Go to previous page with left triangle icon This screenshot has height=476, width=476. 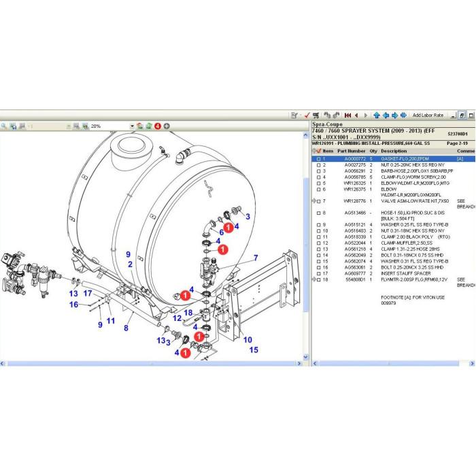pos(357,116)
